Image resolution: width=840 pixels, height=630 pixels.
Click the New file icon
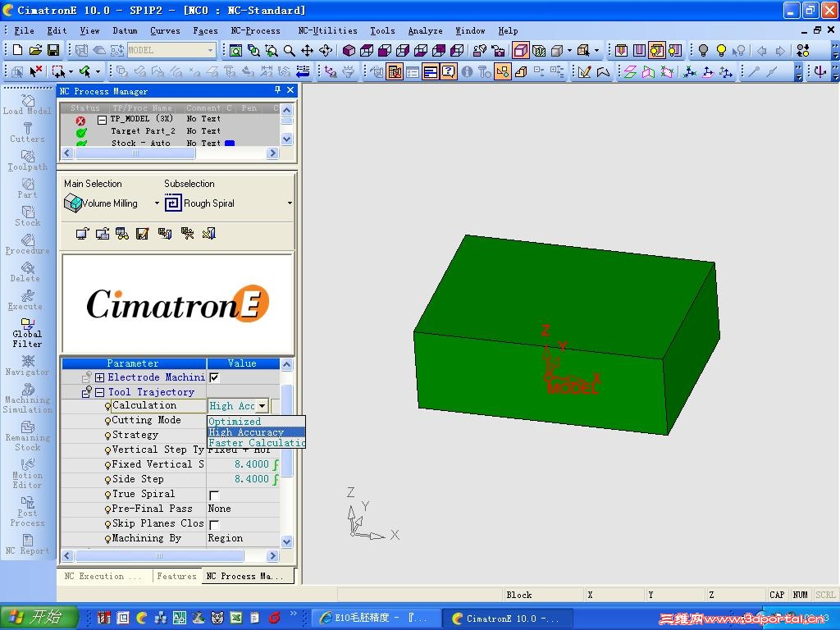[18, 50]
